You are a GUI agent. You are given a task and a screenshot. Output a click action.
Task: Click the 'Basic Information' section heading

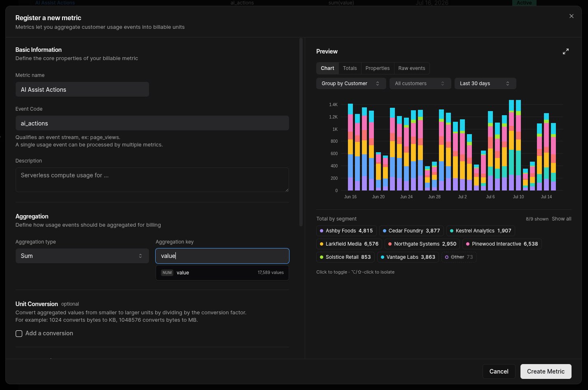[39, 50]
